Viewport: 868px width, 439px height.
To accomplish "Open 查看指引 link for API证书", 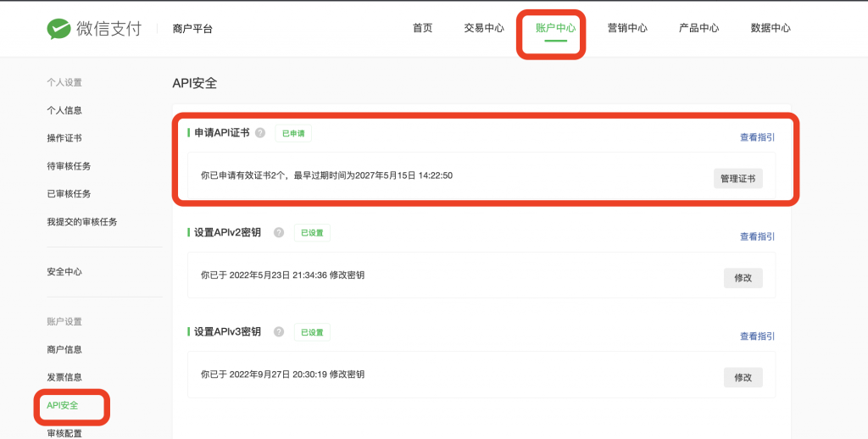I will coord(757,137).
